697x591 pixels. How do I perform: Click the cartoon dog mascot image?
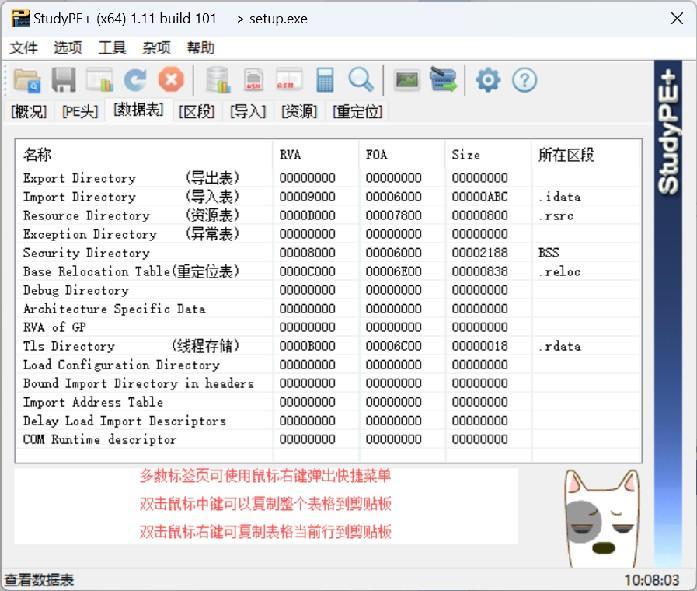point(601,519)
